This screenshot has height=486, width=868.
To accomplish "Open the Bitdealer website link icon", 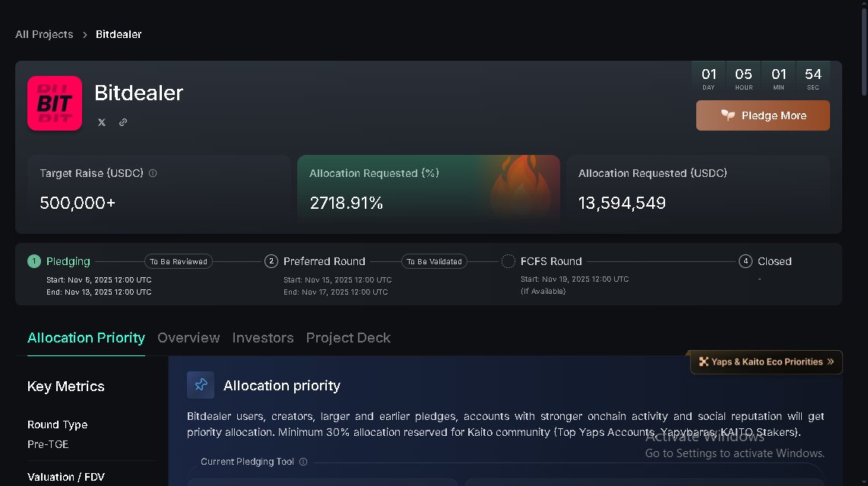I will click(x=123, y=122).
